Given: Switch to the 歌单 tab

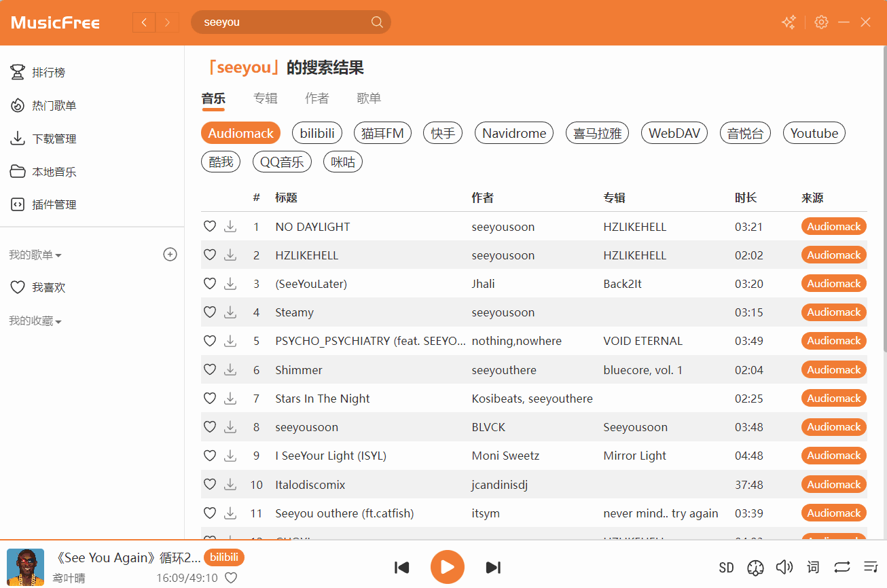Looking at the screenshot, I should point(369,98).
